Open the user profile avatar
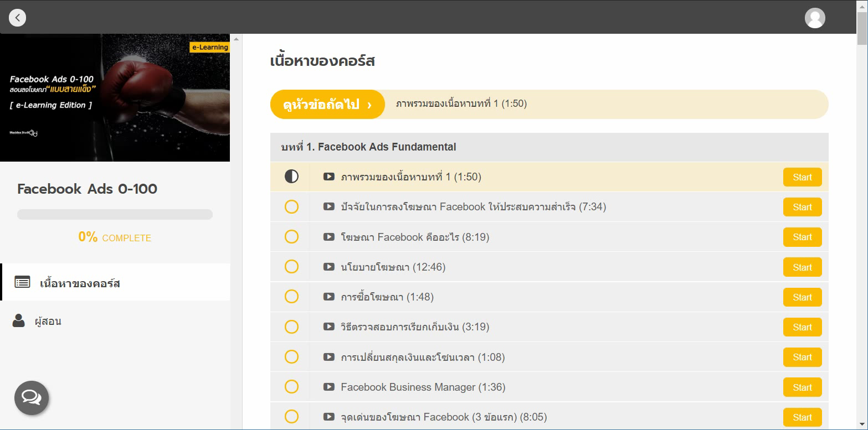 [x=815, y=18]
